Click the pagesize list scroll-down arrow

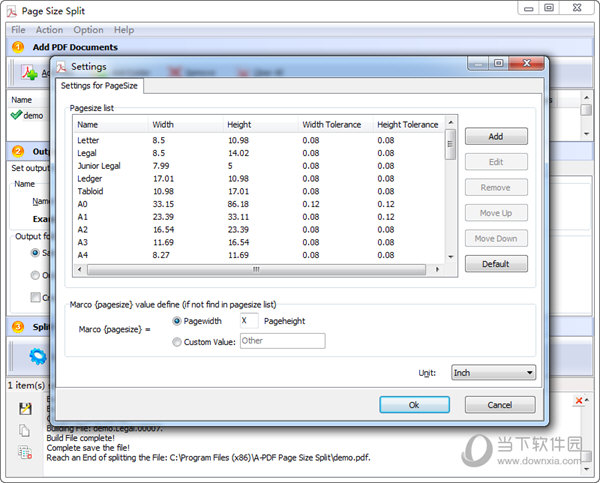coord(451,257)
